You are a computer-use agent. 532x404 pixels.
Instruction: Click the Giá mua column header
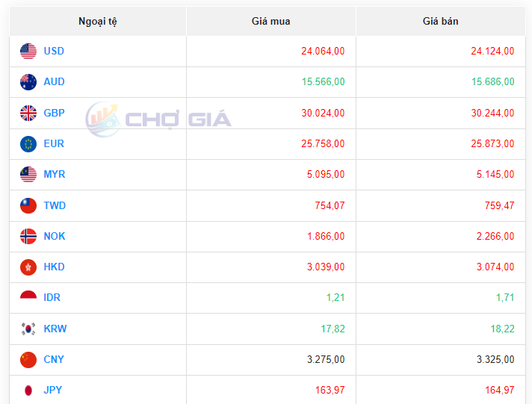point(270,22)
